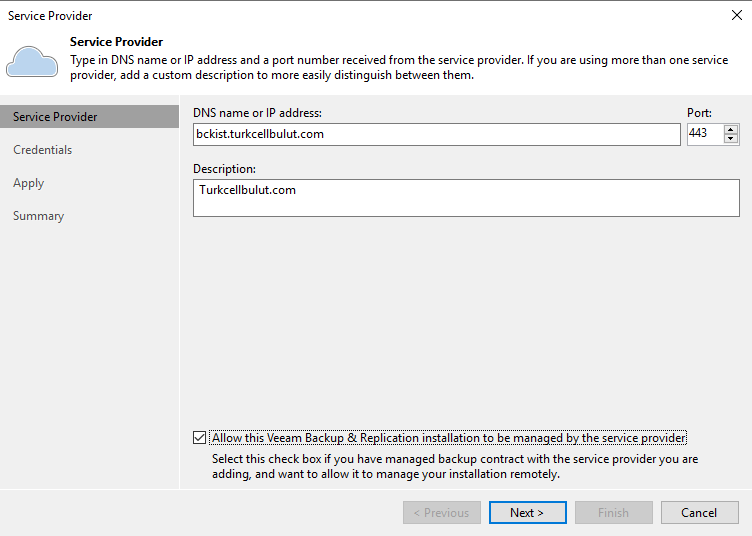This screenshot has width=752, height=536.
Task: Go to the Credentials wizard step
Action: tap(42, 150)
